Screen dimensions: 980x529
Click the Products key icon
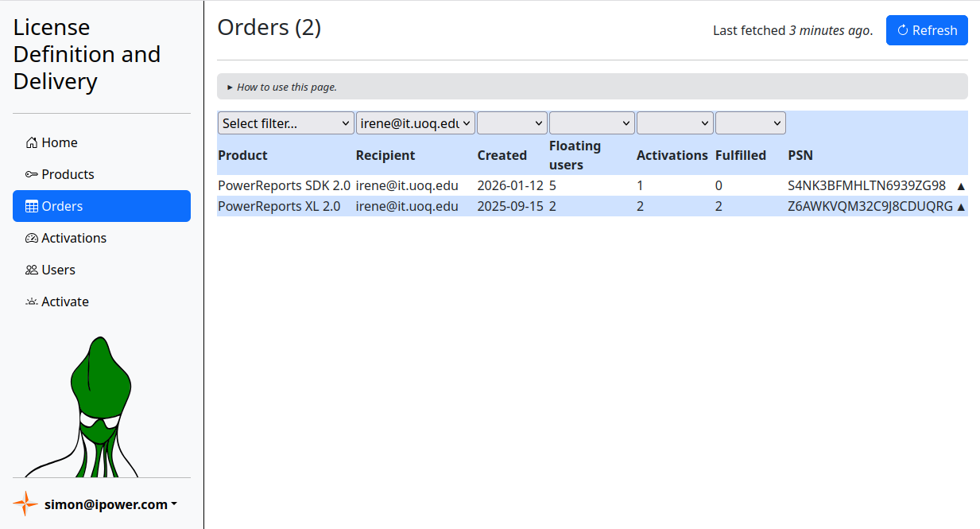[x=32, y=175]
